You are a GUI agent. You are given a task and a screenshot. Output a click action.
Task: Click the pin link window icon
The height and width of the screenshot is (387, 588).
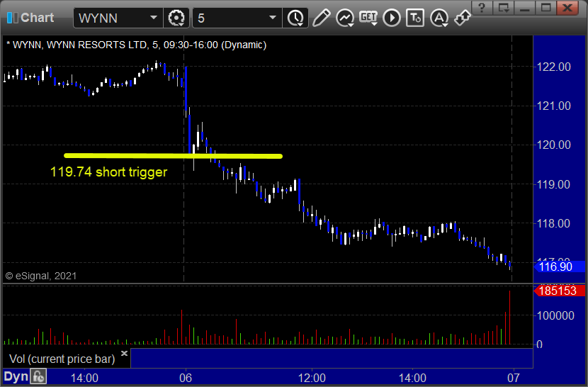tap(462, 18)
